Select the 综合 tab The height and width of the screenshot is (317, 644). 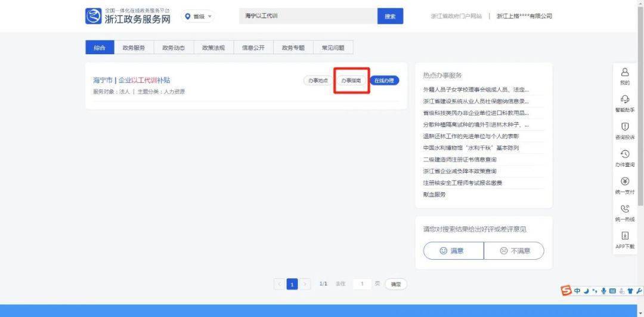[100, 48]
